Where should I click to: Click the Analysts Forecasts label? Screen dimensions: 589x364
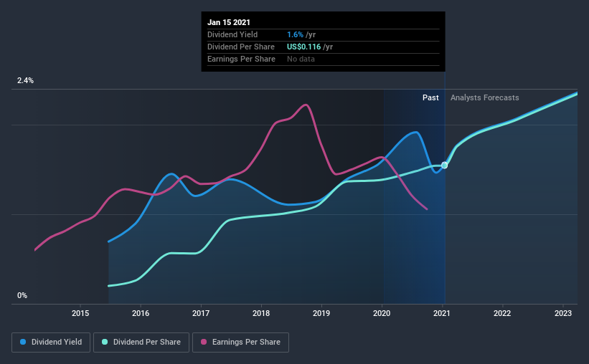click(484, 97)
